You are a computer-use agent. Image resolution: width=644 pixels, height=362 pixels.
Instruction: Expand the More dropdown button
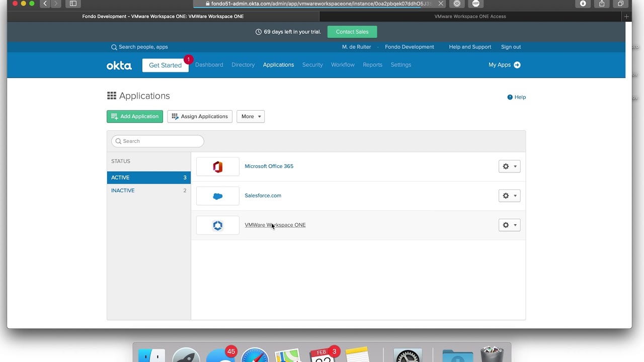click(x=251, y=117)
